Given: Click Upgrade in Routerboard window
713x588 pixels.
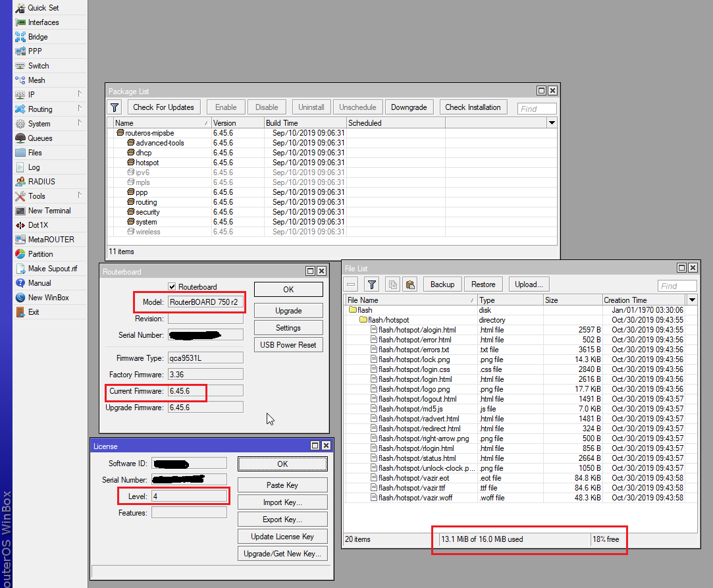Looking at the screenshot, I should point(288,311).
